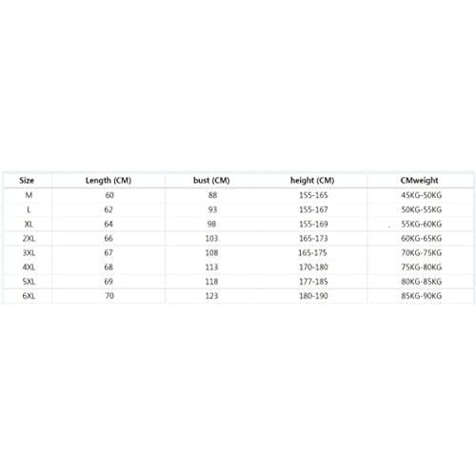Select the 3XL size row label
This screenshot has height=476, width=476.
tap(29, 252)
